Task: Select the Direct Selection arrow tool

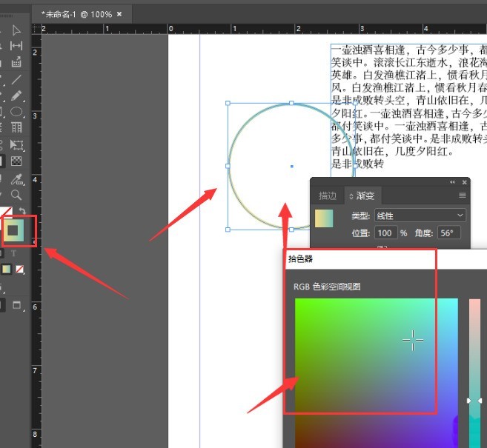Action: [16, 30]
